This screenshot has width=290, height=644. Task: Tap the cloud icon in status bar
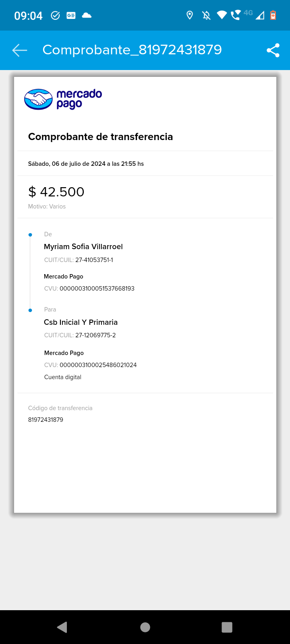pos(87,15)
